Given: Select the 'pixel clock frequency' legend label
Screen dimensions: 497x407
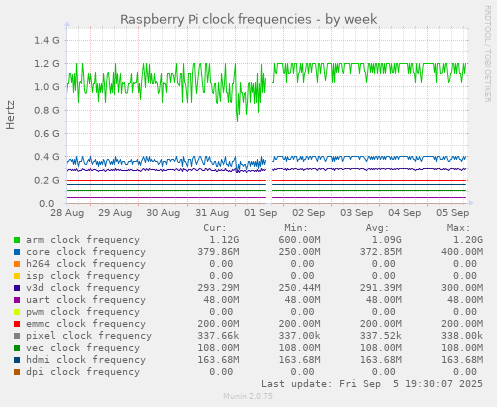Looking at the screenshot, I should 89,336.
